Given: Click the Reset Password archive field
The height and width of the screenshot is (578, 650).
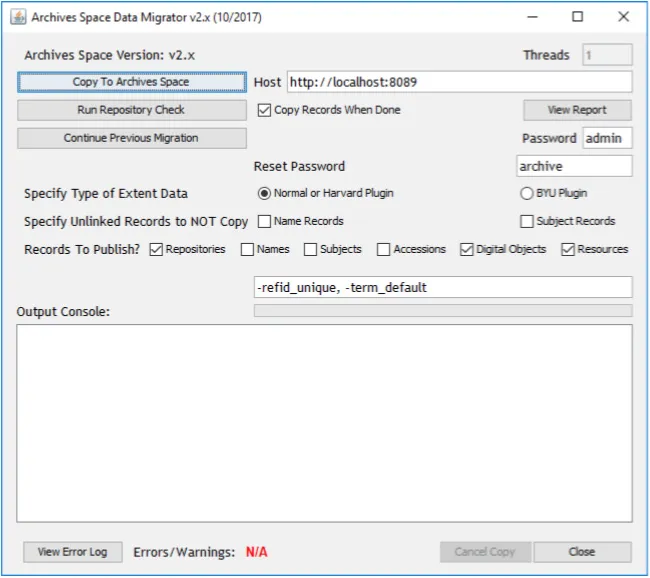Looking at the screenshot, I should tap(574, 166).
